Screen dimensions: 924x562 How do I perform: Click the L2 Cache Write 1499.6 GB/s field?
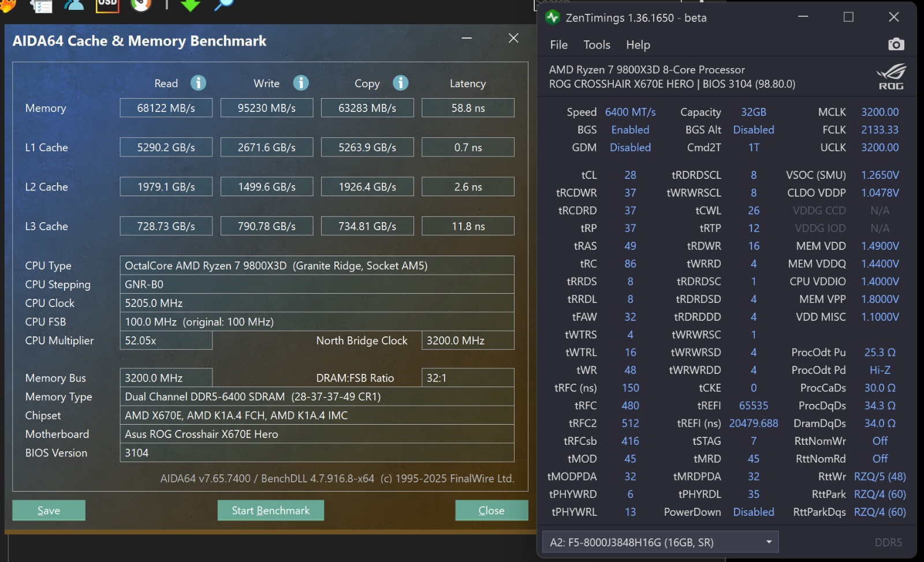[267, 187]
